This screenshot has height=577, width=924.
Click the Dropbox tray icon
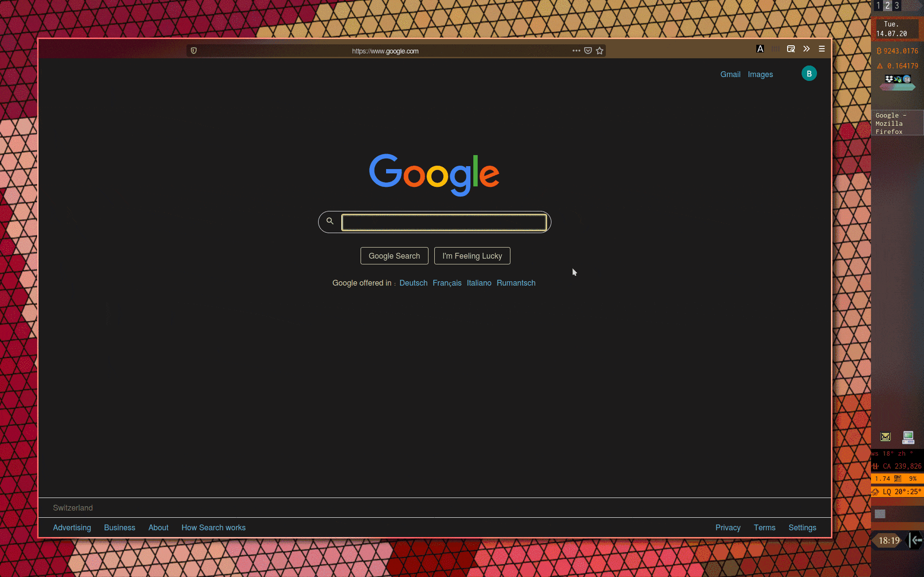[x=889, y=79]
